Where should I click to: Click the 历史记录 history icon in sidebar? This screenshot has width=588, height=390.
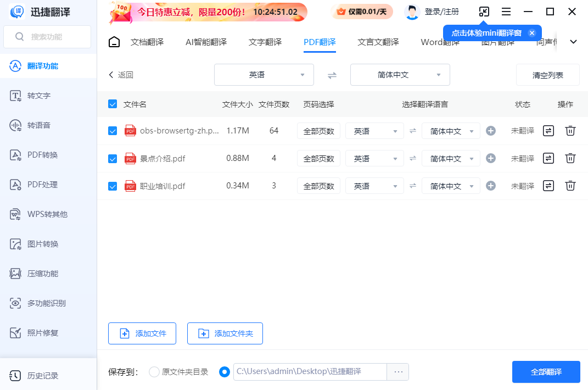click(16, 376)
